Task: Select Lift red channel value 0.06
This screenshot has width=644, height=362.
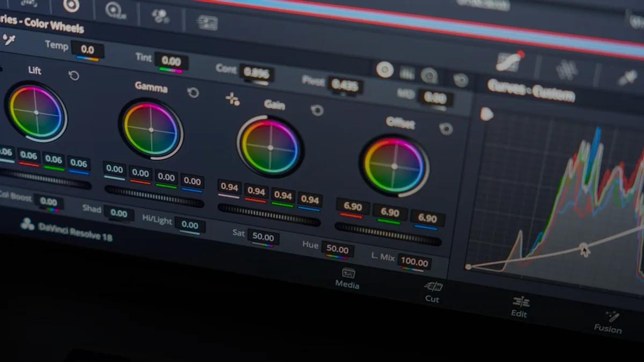Action: 29,156
